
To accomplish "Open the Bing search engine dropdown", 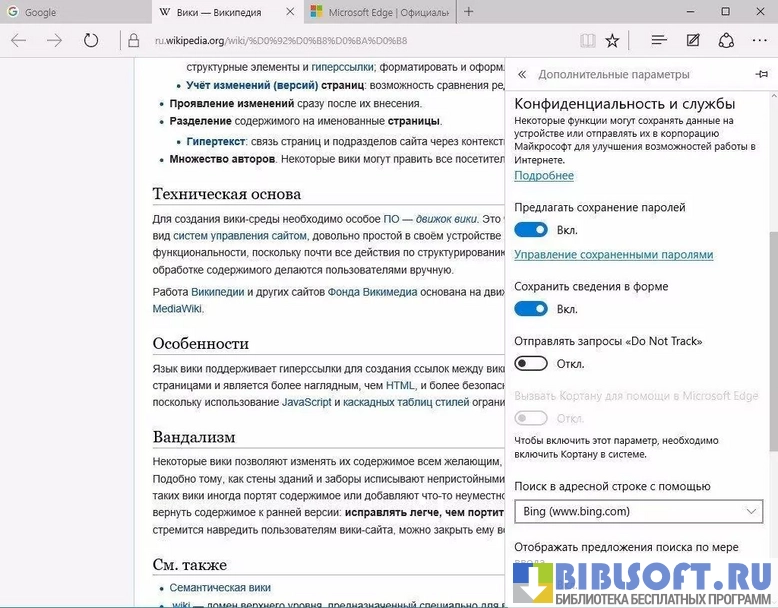I will click(x=640, y=511).
